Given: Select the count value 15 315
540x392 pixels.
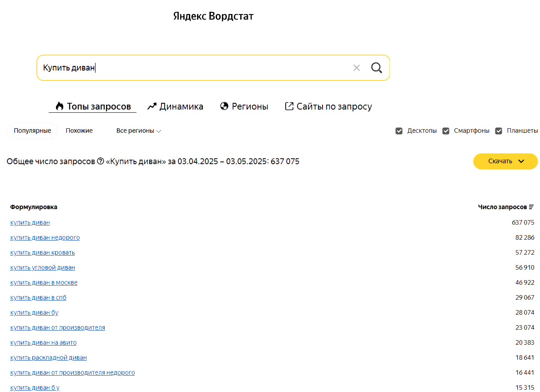Looking at the screenshot, I should tap(525, 387).
